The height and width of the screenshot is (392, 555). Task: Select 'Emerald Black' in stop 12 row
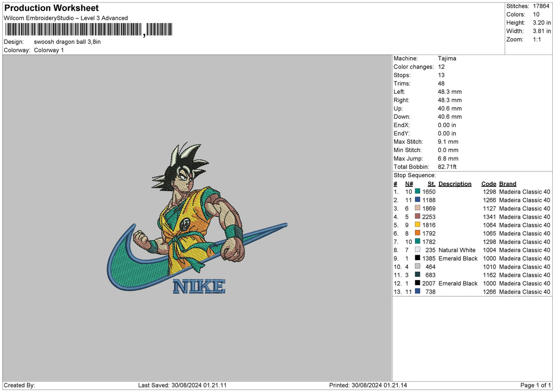pos(458,283)
